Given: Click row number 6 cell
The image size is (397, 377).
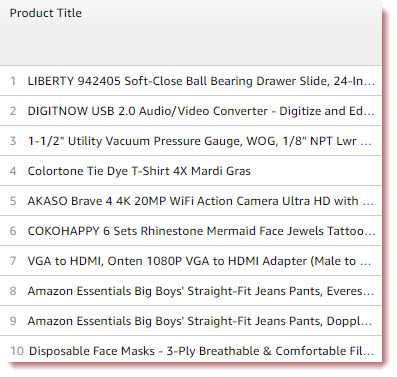Looking at the screenshot, I should [13, 231].
